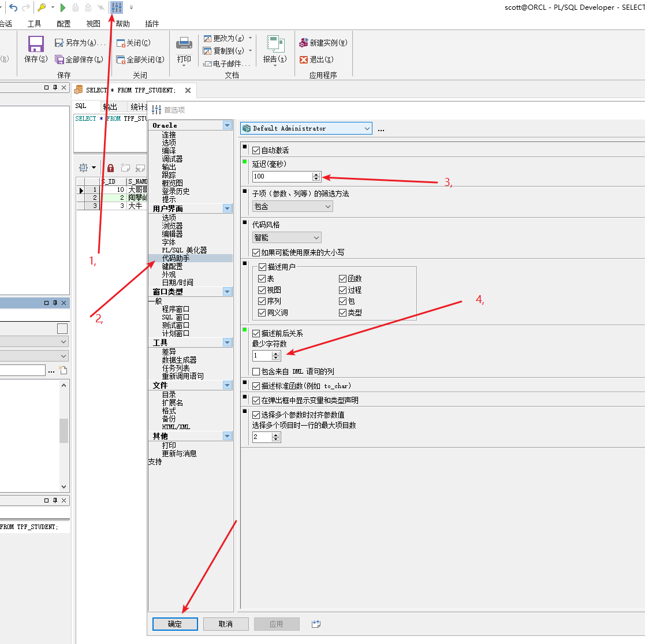The width and height of the screenshot is (645, 644).
Task: Click New Instance (新建实例) icon
Action: (304, 43)
